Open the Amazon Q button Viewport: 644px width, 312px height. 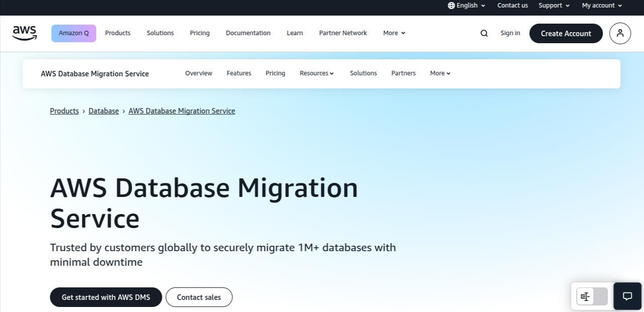point(73,33)
